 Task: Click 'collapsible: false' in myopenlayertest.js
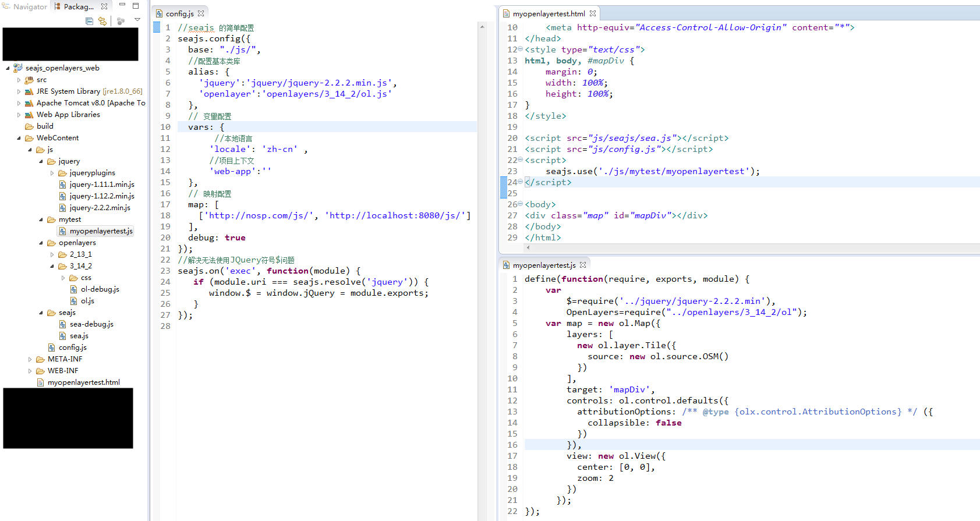pos(634,423)
